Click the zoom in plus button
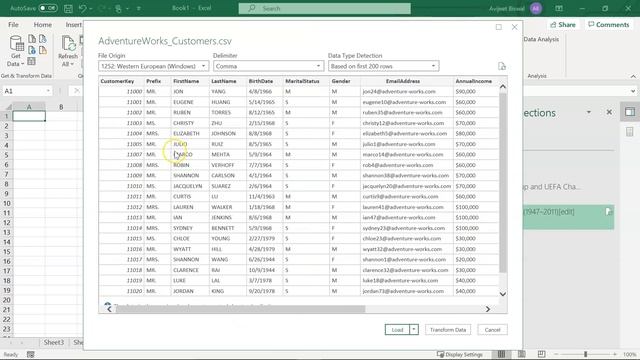The height and width of the screenshot is (360, 640). tap(615, 354)
